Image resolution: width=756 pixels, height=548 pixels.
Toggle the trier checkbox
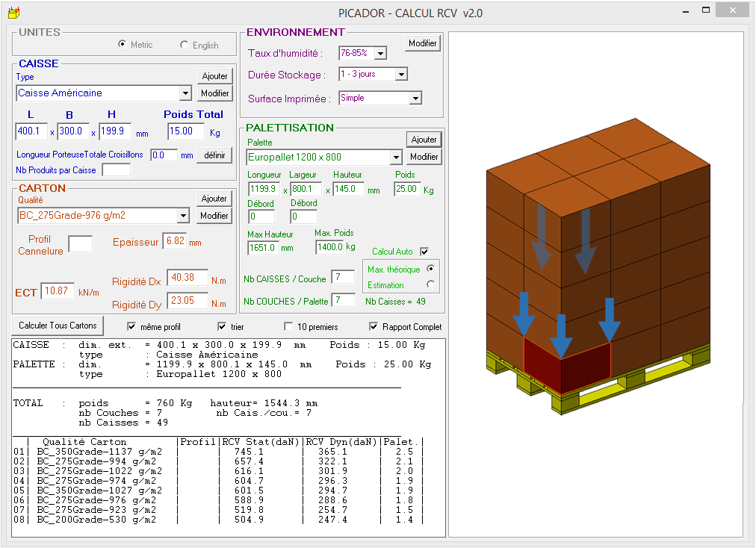(x=222, y=327)
